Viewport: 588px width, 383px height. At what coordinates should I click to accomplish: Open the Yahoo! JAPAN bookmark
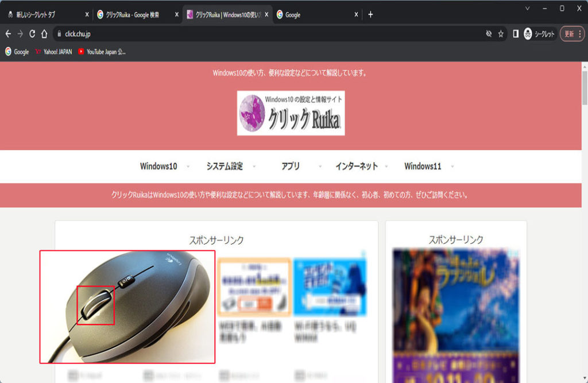pos(53,52)
